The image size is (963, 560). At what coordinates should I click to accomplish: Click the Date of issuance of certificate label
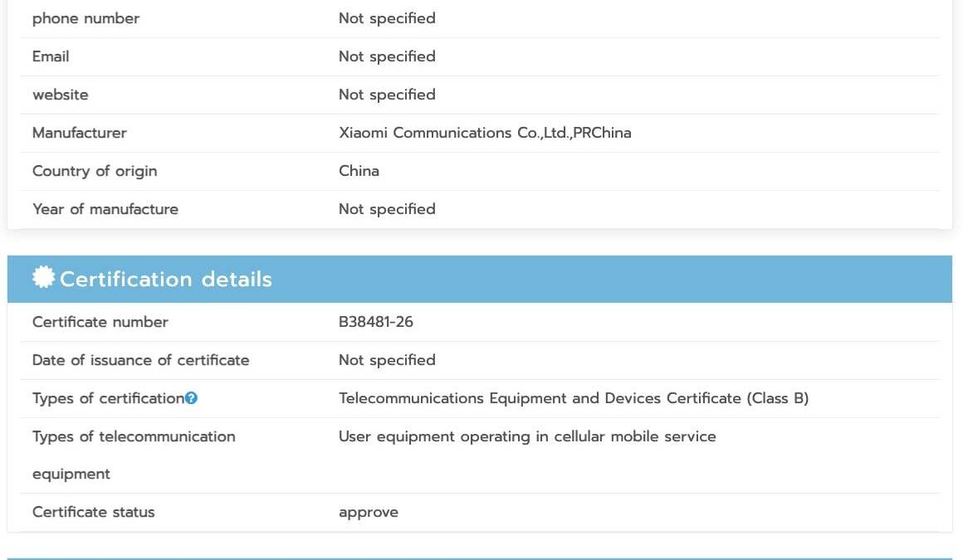140,360
